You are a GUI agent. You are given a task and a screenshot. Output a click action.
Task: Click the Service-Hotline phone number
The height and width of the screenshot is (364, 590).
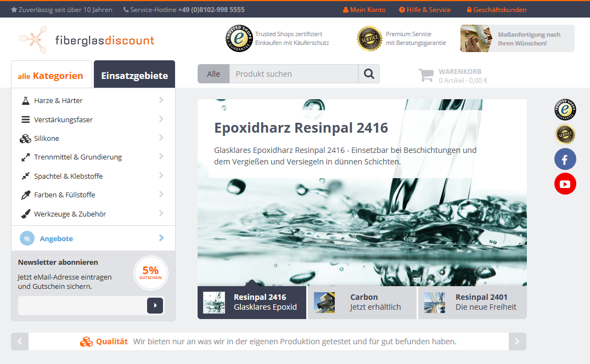tap(211, 10)
